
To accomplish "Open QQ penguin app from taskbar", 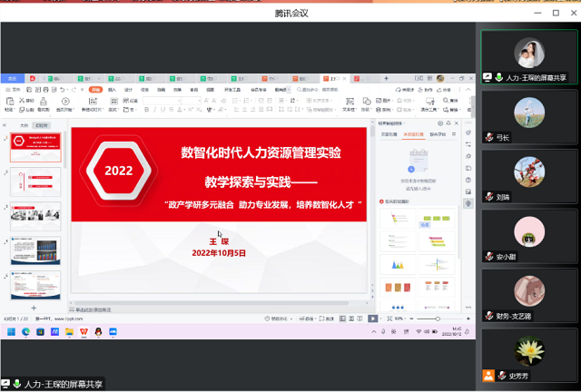I will (x=98, y=331).
